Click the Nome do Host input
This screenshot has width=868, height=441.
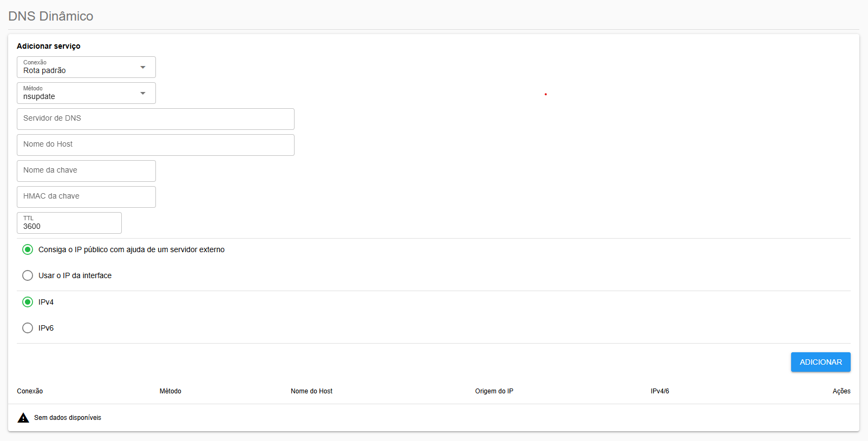pos(155,145)
